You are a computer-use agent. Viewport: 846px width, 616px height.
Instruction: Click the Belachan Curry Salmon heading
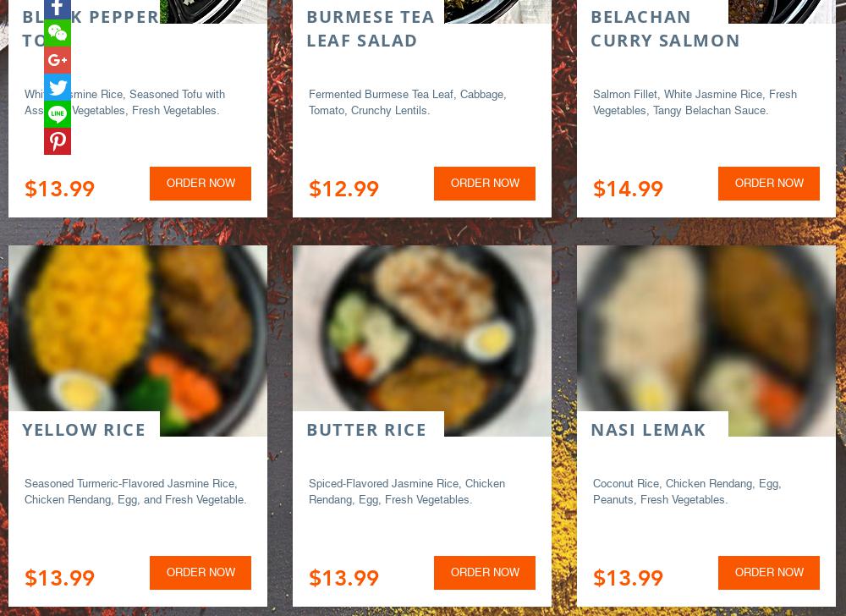pyautogui.click(x=665, y=29)
